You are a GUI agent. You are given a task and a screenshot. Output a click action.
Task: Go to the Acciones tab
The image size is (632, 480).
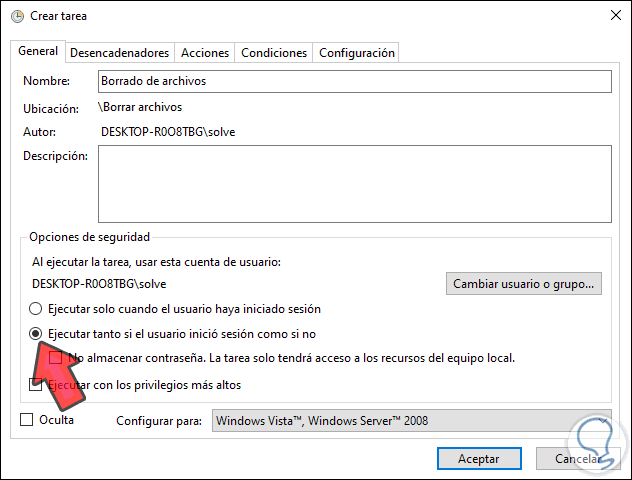coord(205,53)
